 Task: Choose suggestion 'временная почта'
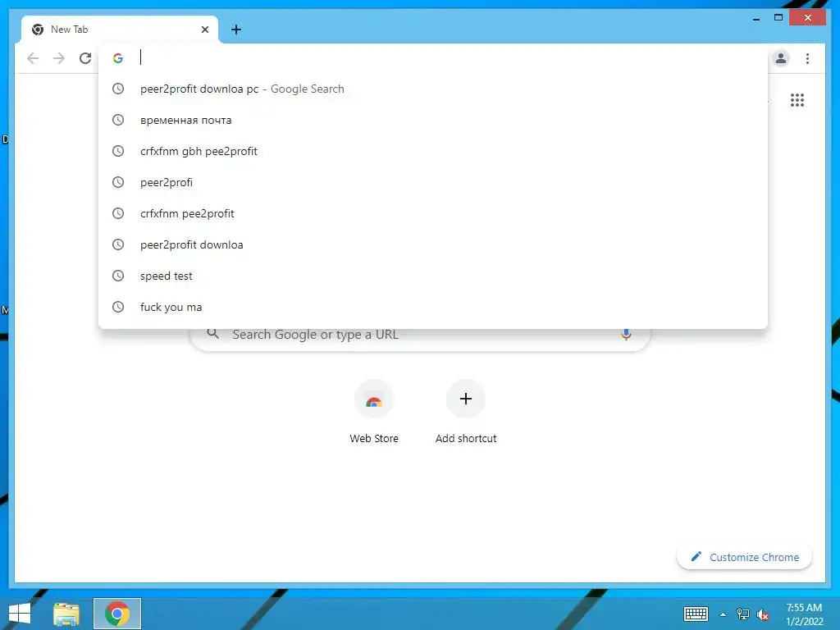pos(433,120)
